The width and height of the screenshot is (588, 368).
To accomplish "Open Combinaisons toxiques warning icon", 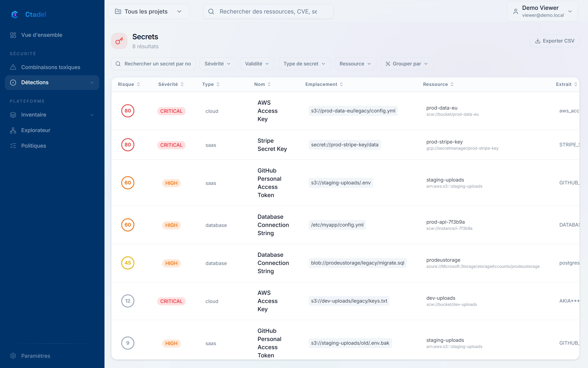I will pyautogui.click(x=13, y=67).
